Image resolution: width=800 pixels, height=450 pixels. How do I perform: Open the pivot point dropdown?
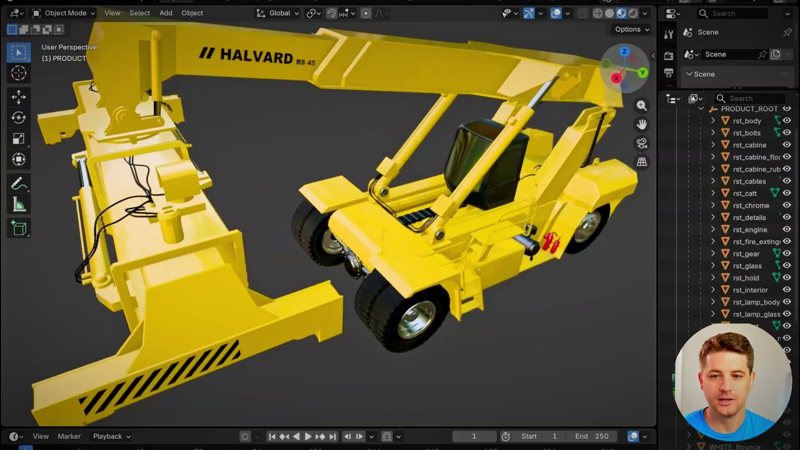313,13
